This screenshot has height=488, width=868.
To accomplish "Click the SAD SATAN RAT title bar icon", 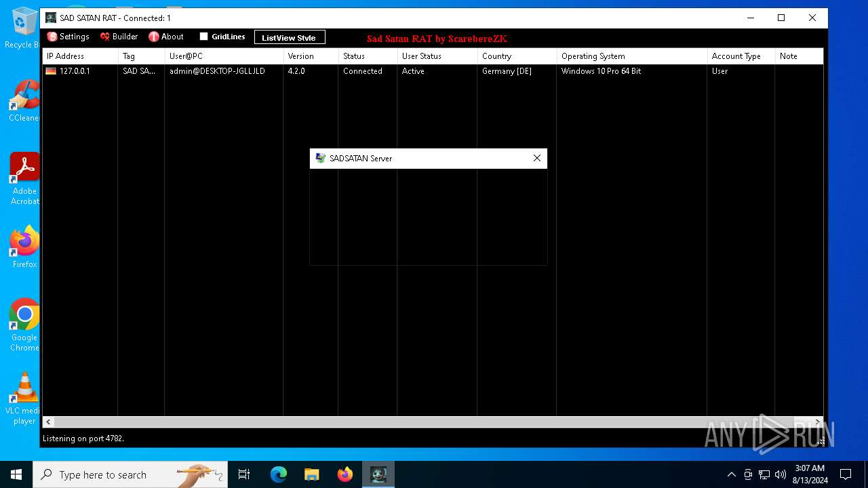I will coord(51,18).
